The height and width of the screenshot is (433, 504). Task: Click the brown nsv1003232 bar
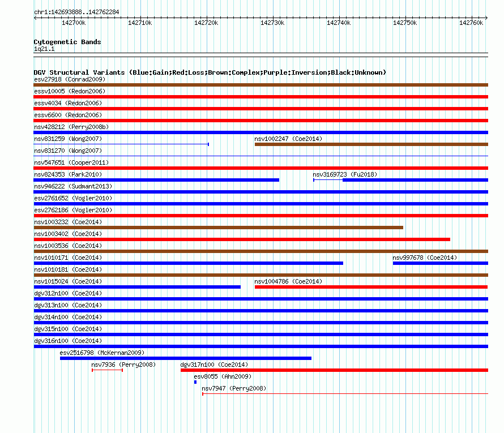pyautogui.click(x=218, y=228)
